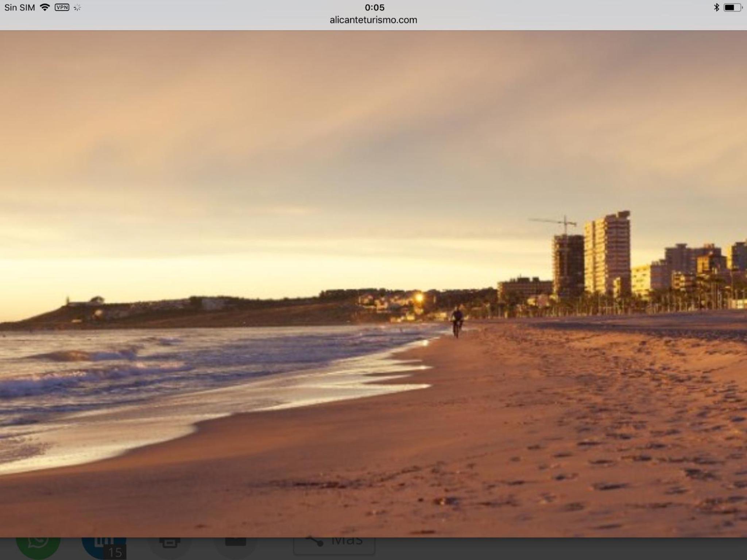Tap the VPN status indicator
The image size is (747, 560).
point(62,7)
